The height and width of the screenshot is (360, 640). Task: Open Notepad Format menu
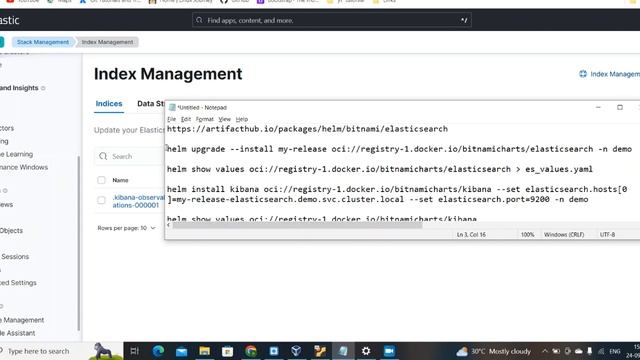click(204, 119)
